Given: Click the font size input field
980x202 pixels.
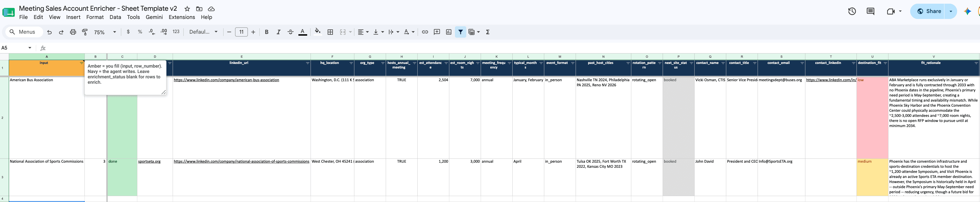Looking at the screenshot, I should tap(242, 32).
